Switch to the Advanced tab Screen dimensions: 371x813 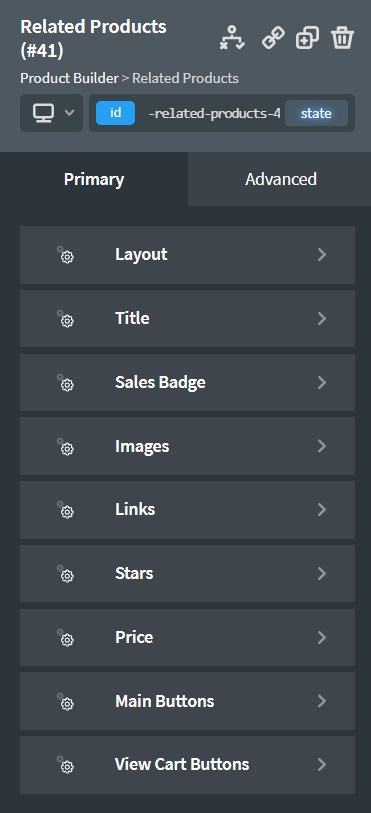pos(280,179)
